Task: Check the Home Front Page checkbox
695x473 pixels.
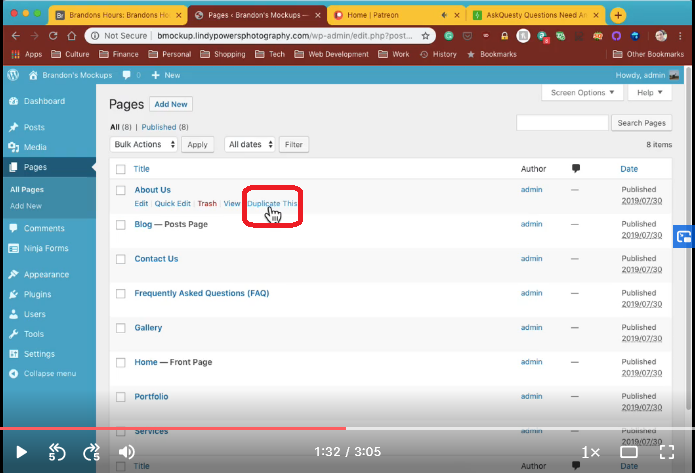Action: click(121, 363)
